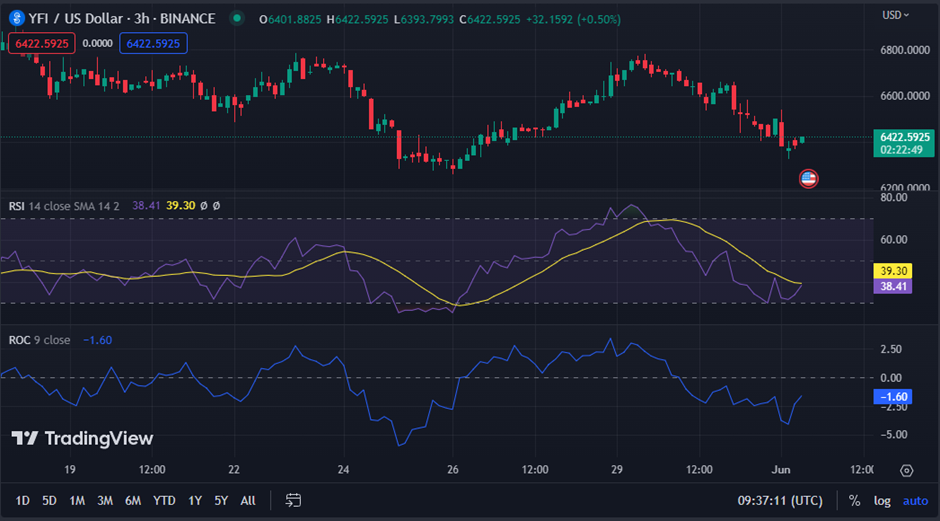This screenshot has width=940, height=521.
Task: Select the 3M time range
Action: coord(104,500)
